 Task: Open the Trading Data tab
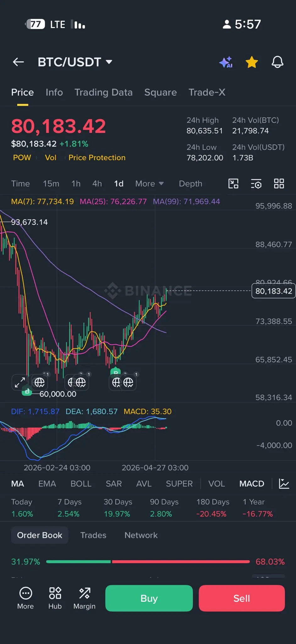pyautogui.click(x=103, y=92)
